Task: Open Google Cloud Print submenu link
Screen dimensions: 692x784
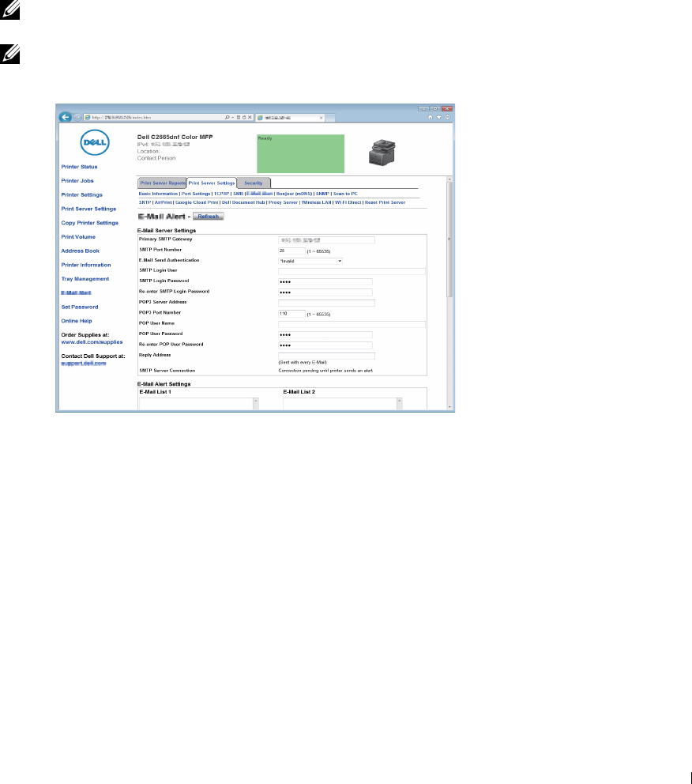Action: click(x=197, y=202)
